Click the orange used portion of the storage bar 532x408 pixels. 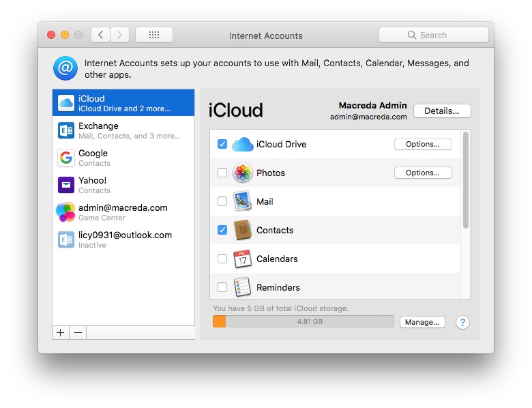click(x=219, y=321)
